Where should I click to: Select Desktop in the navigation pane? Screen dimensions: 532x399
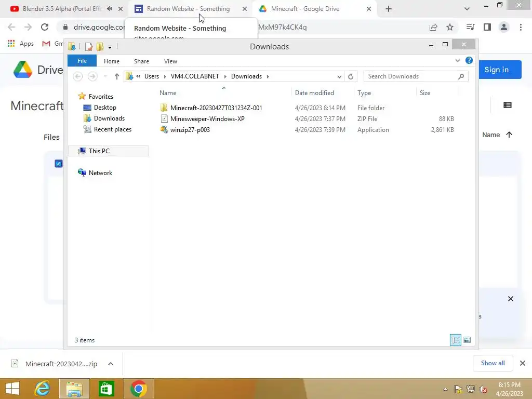105,107
